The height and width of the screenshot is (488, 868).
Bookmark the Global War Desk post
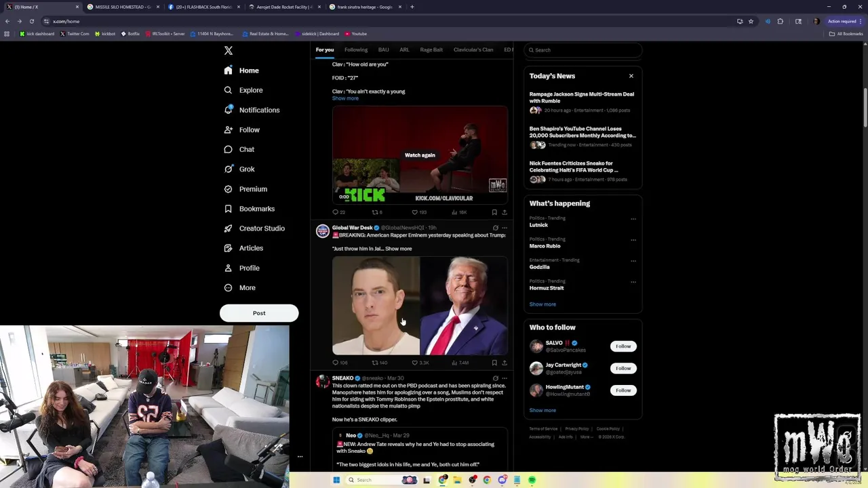coord(494,363)
